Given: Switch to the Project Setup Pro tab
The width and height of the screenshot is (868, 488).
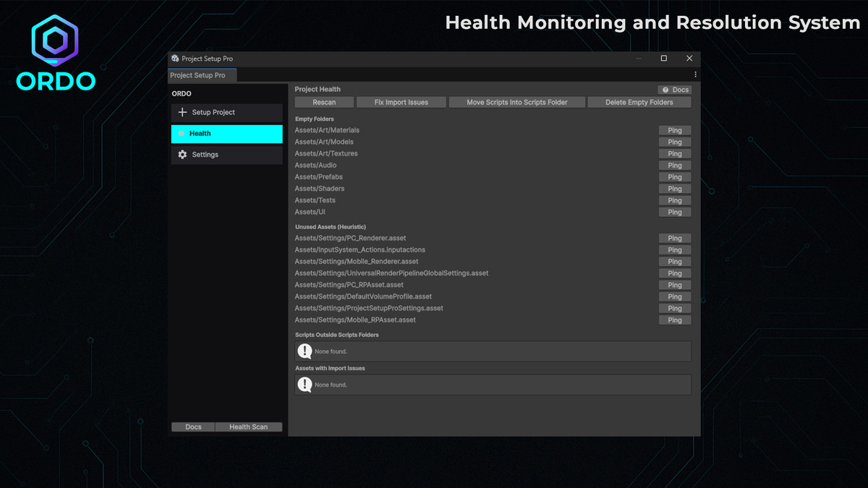Looking at the screenshot, I should 202,74.
